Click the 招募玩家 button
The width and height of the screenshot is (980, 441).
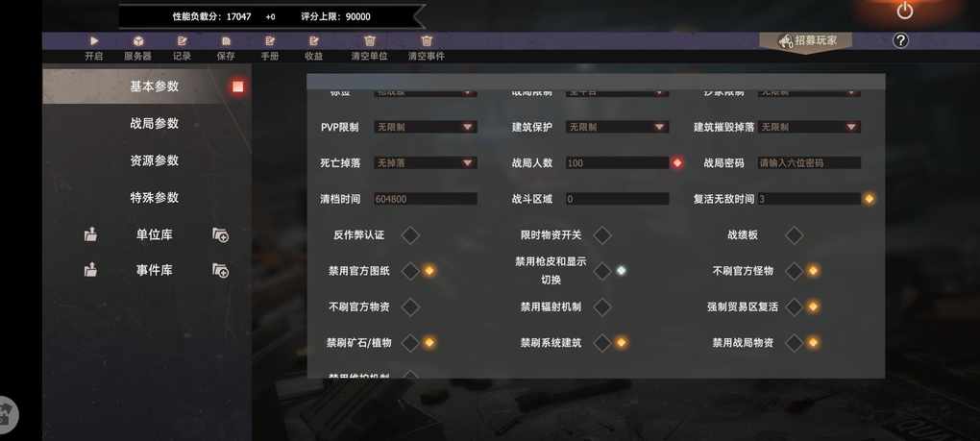806,41
